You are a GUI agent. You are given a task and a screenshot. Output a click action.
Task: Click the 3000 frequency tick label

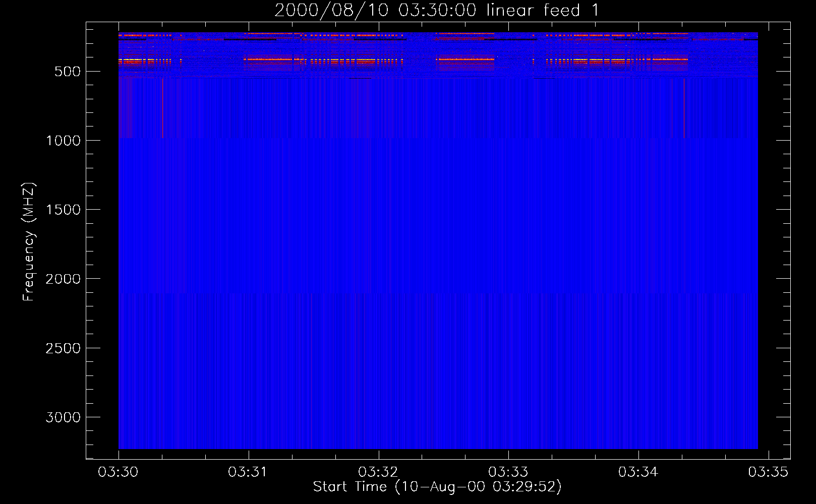point(63,417)
